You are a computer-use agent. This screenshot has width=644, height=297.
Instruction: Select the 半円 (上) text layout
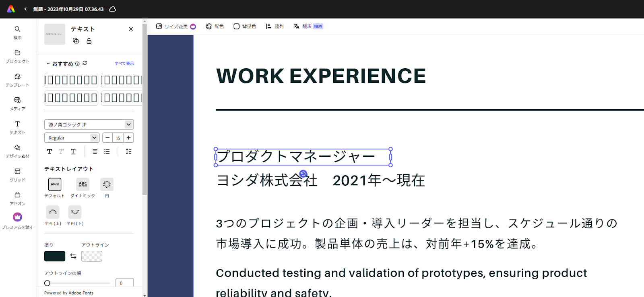point(53,212)
